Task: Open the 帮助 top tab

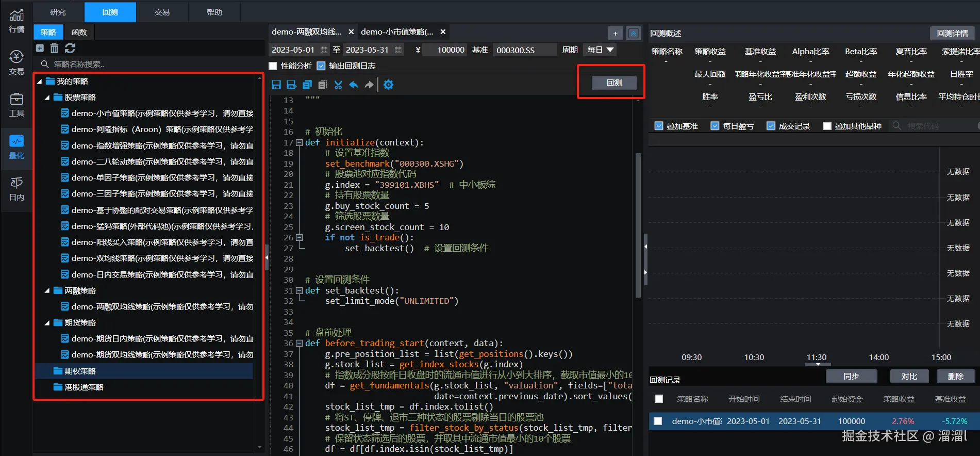Action: pyautogui.click(x=214, y=12)
